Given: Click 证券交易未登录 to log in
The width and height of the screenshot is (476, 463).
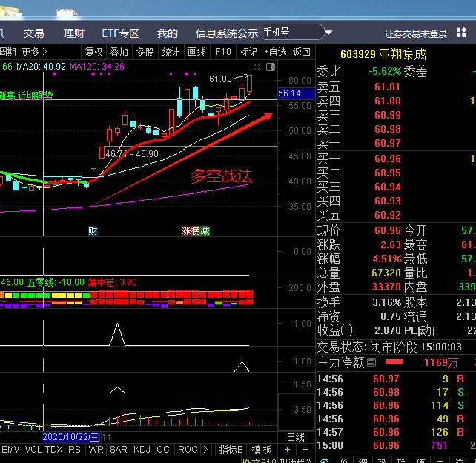Looking at the screenshot, I should point(416,33).
